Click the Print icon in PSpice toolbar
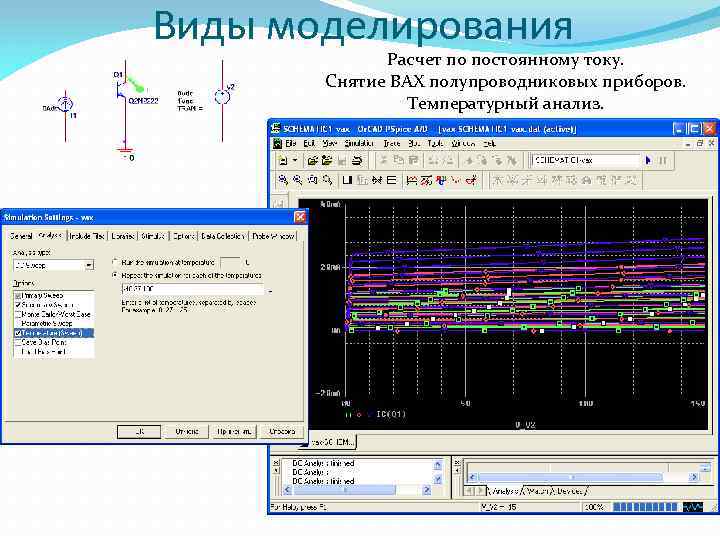Image resolution: width=720 pixels, height=540 pixels. click(357, 161)
